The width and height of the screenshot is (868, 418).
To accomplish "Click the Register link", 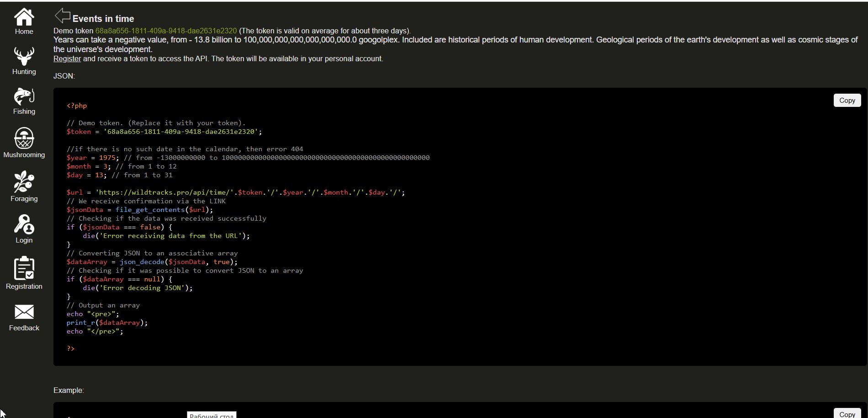I will point(67,58).
